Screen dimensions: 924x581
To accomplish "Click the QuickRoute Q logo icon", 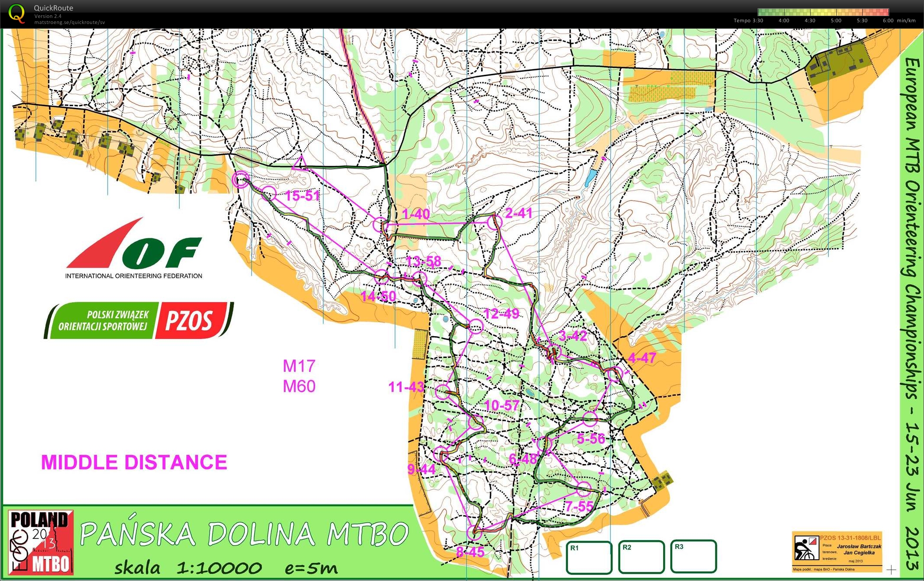I will click(17, 13).
